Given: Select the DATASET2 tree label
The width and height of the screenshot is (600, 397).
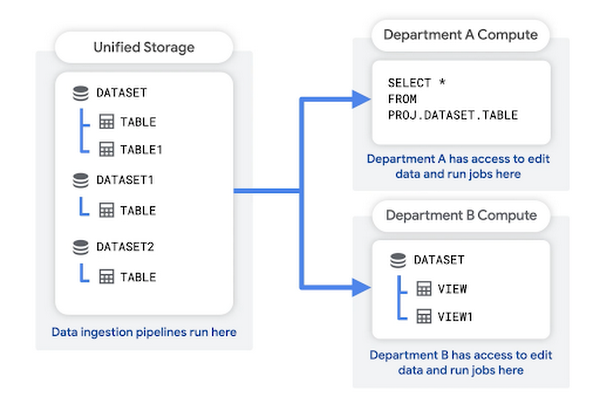Looking at the screenshot, I should (x=125, y=247).
